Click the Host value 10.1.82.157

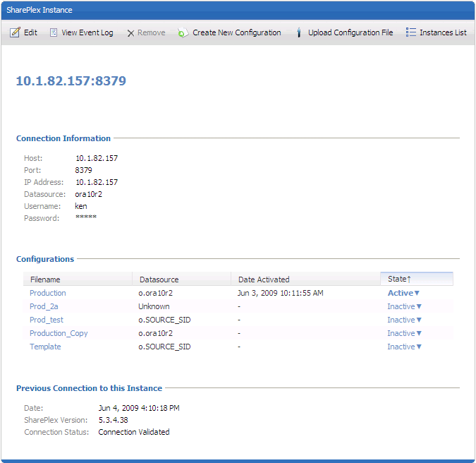[97, 158]
